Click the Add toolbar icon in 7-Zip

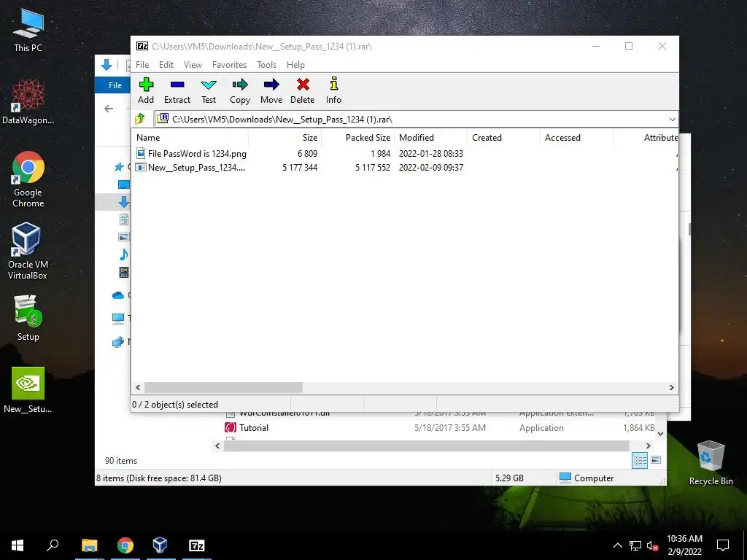[x=146, y=90]
